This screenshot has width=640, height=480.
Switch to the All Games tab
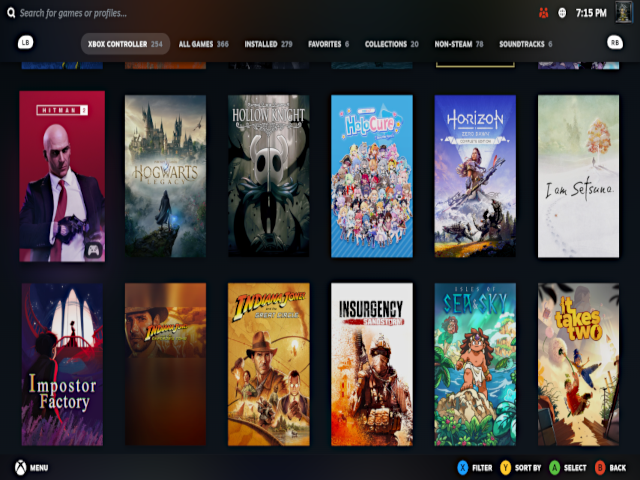tap(204, 44)
